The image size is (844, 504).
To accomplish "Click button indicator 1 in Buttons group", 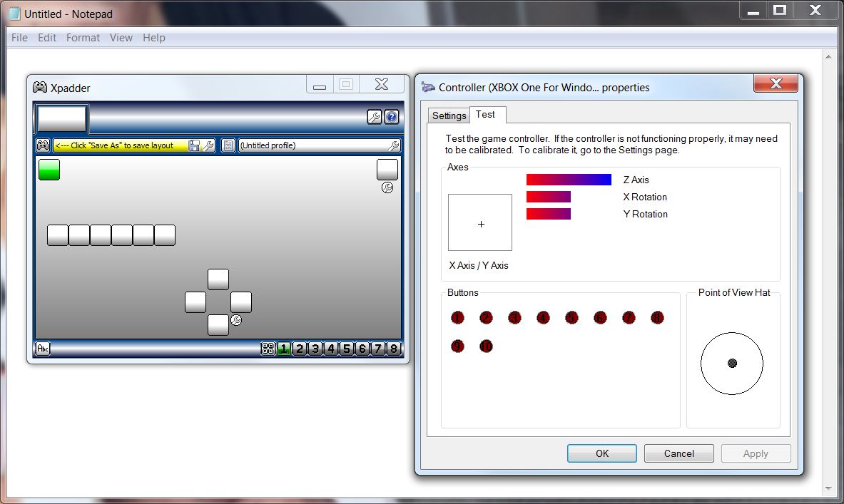I will coord(457,318).
